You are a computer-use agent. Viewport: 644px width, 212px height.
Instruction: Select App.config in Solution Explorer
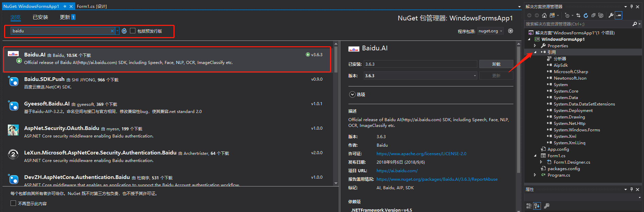click(558, 149)
